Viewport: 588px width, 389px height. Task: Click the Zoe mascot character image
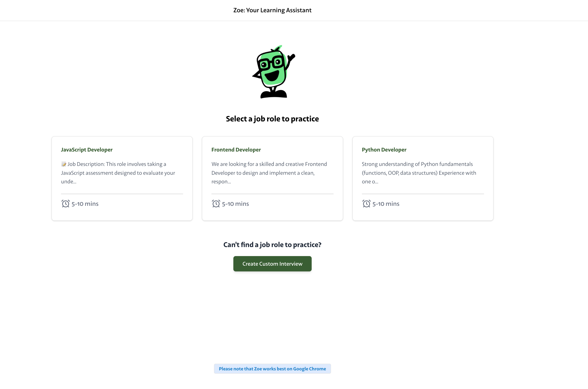pos(273,72)
